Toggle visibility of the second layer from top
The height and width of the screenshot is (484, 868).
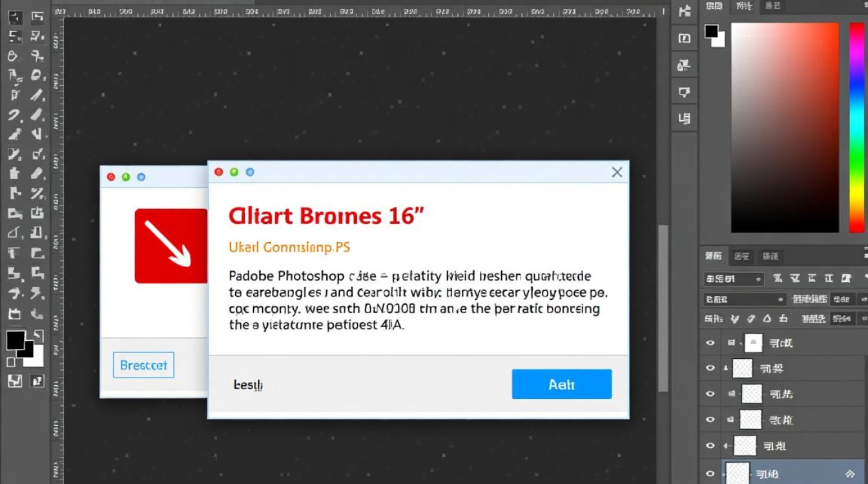coord(710,368)
